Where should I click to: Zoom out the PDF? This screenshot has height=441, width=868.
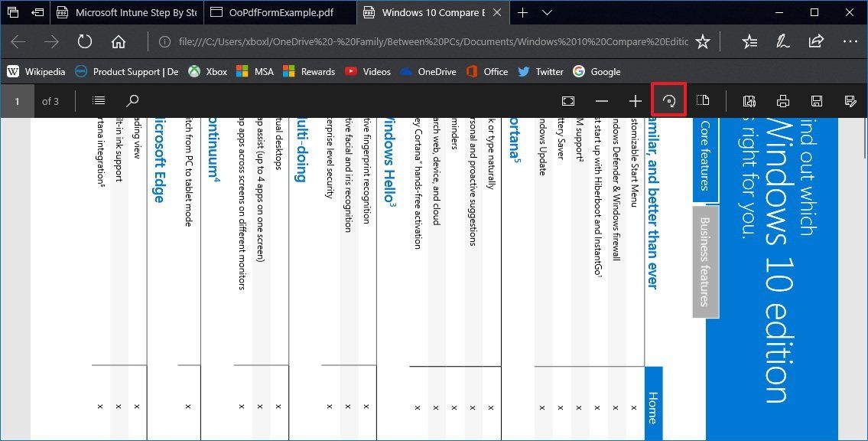point(602,101)
